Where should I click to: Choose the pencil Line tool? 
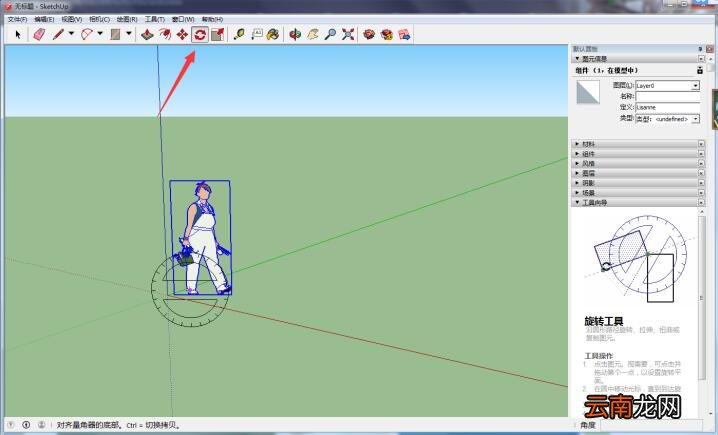(x=58, y=34)
